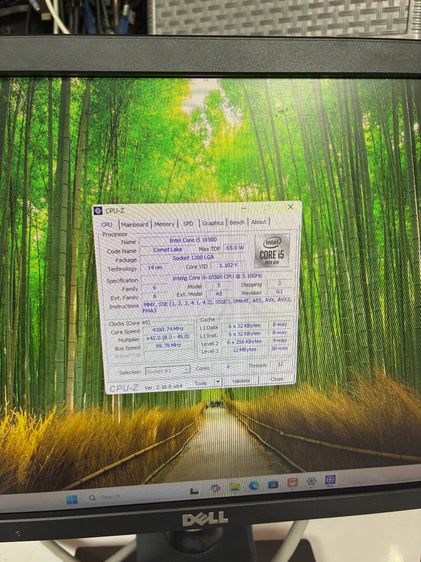
Task: Click the Instructions MMX, SSE list
Action: coord(217,304)
